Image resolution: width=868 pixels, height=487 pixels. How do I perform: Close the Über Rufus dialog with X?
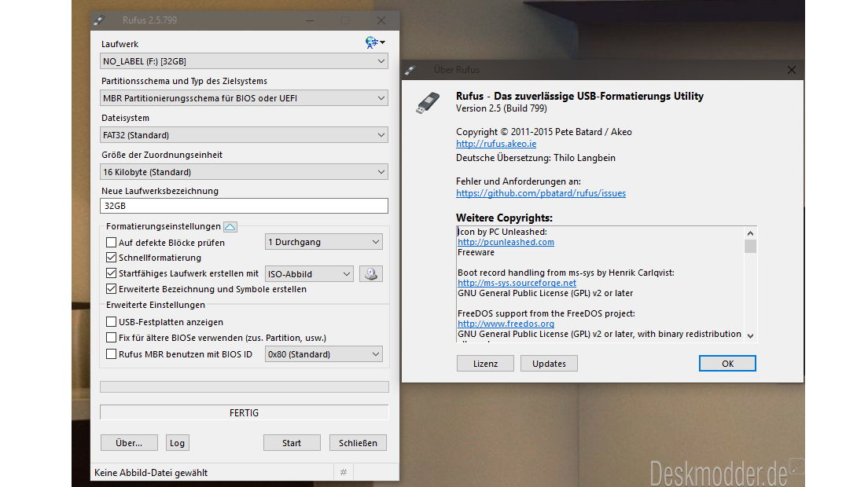point(792,70)
